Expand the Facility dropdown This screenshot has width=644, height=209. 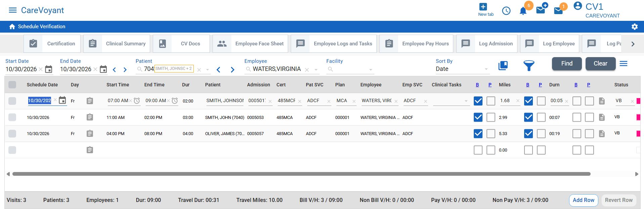click(371, 70)
